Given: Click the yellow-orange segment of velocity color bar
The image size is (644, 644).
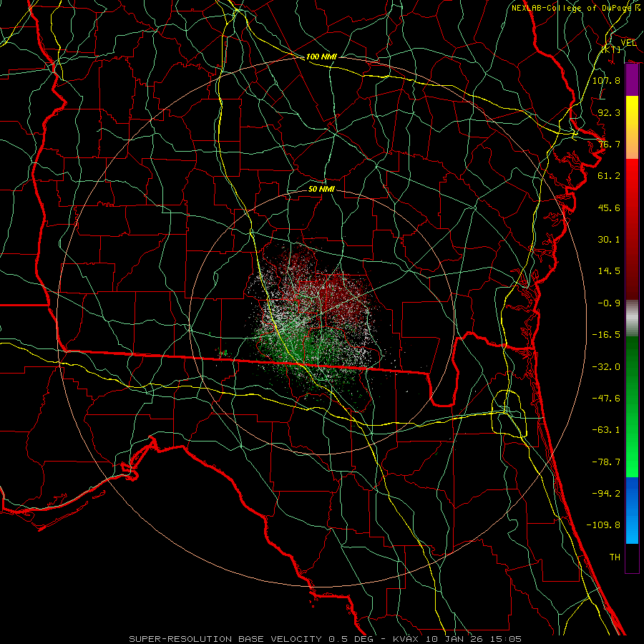Looking at the screenshot, I should click(x=632, y=127).
